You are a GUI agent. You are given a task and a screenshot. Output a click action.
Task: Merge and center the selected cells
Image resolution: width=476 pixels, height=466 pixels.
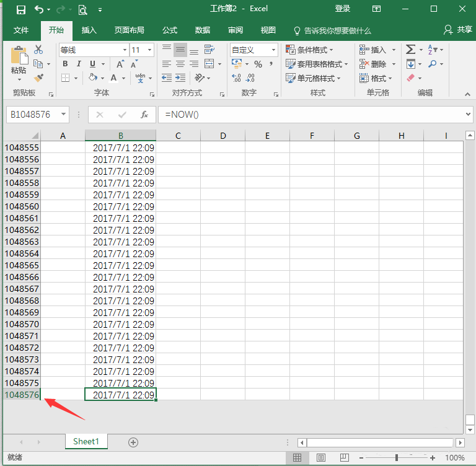209,64
